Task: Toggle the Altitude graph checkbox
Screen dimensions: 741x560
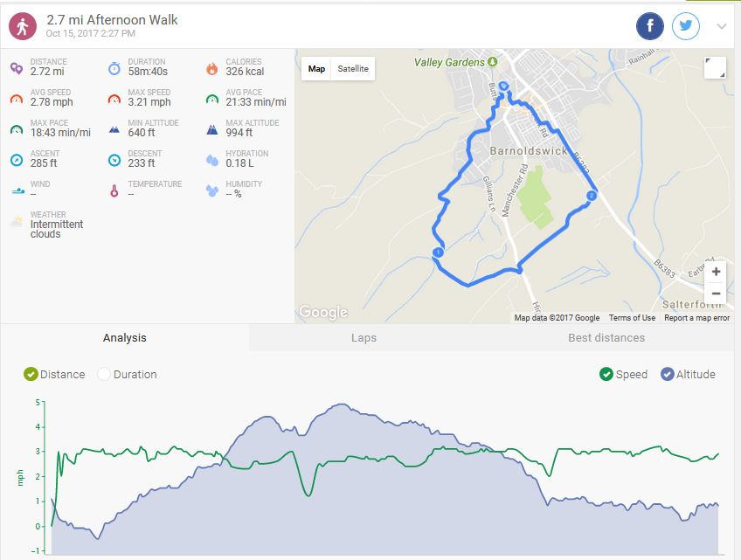Action: click(668, 375)
